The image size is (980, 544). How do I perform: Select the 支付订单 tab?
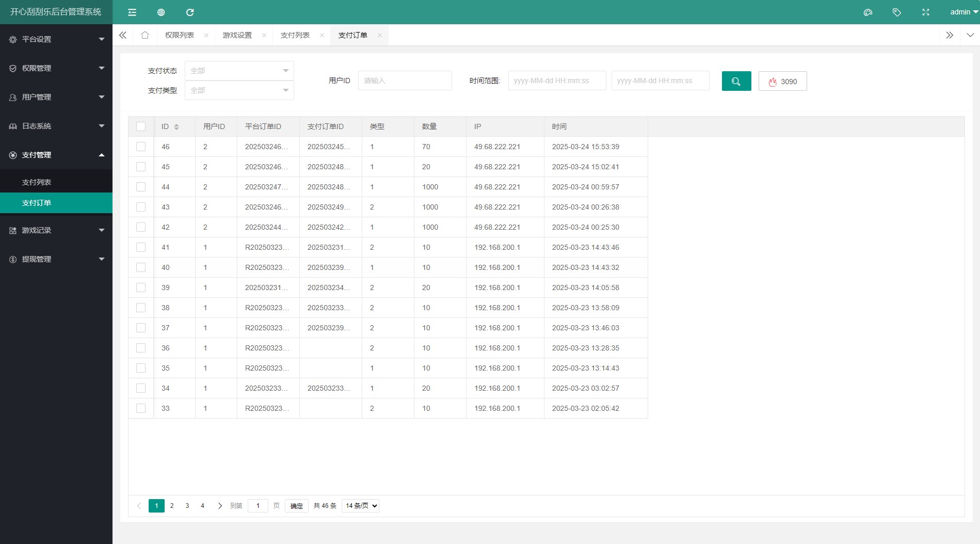click(x=353, y=35)
